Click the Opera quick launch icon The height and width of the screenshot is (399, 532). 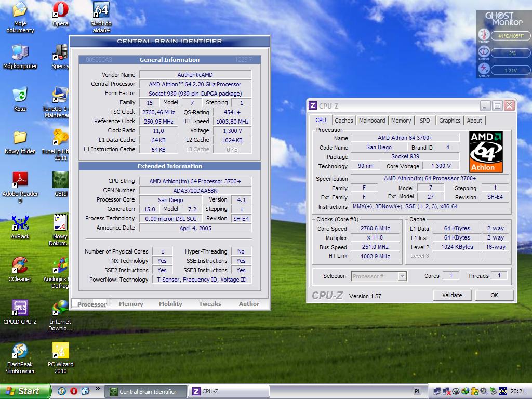coord(74,391)
